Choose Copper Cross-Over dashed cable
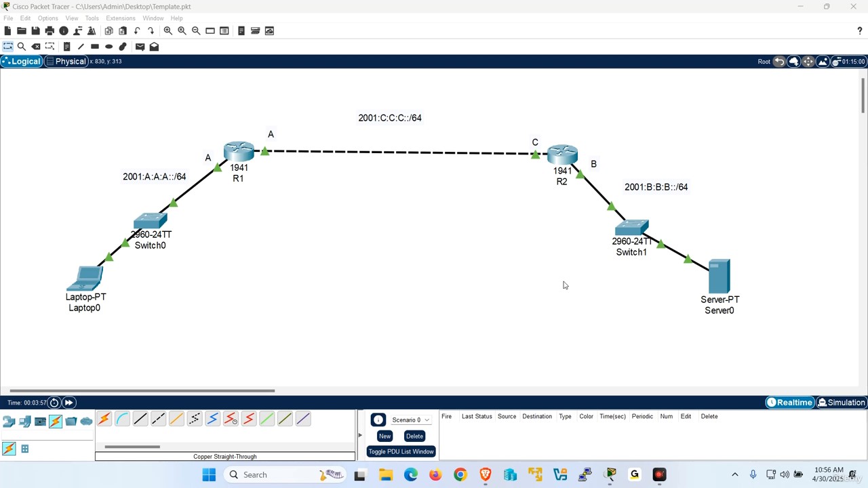Image resolution: width=868 pixels, height=488 pixels. 158,419
